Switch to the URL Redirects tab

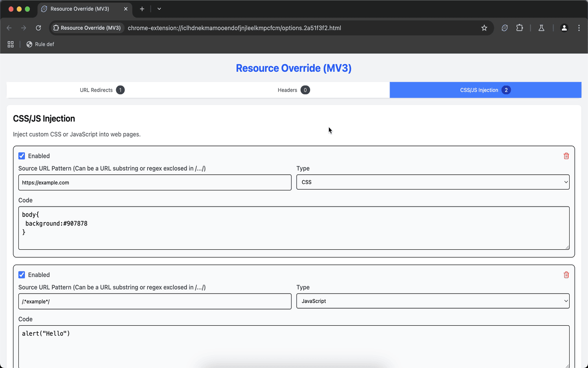pyautogui.click(x=102, y=90)
